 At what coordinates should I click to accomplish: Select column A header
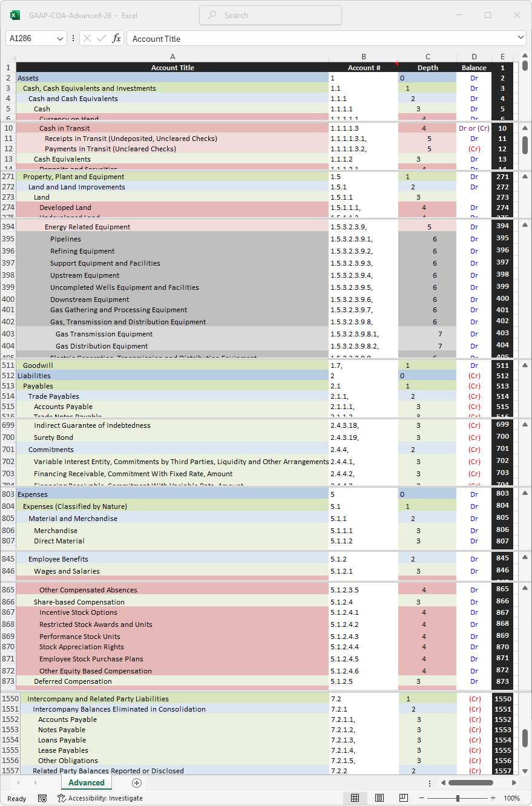point(172,57)
